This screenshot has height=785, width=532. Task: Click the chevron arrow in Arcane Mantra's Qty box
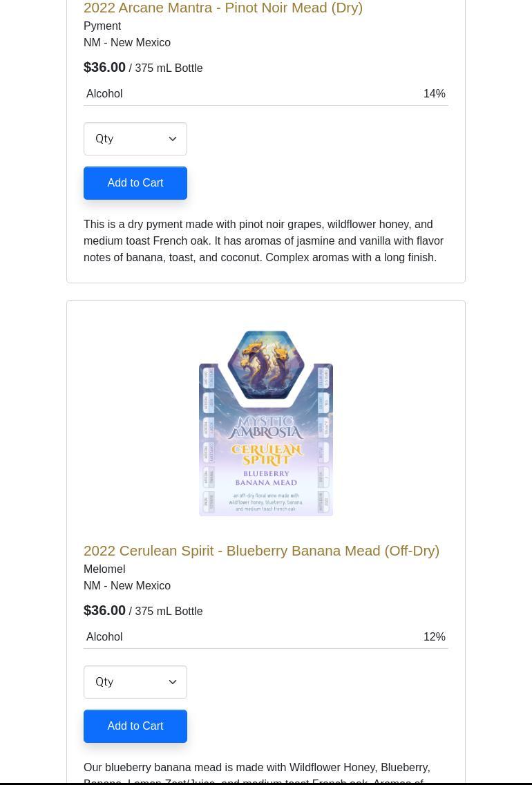(173, 139)
